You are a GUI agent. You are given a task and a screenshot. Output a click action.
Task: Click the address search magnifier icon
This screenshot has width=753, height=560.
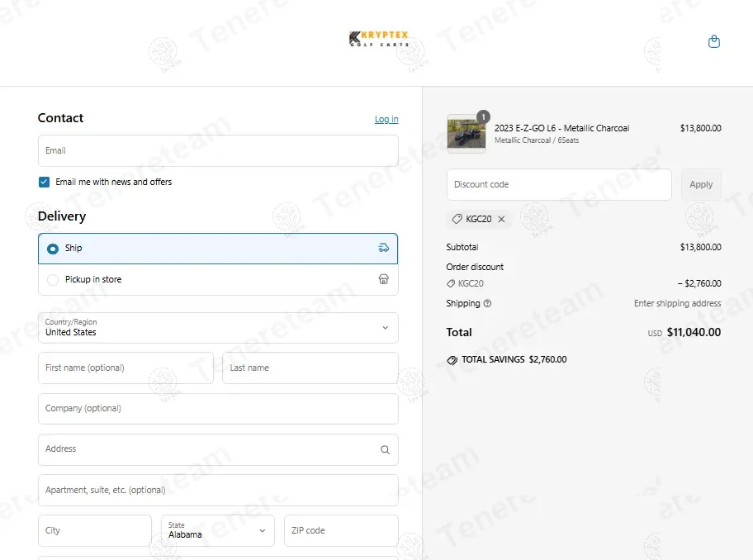coord(385,449)
